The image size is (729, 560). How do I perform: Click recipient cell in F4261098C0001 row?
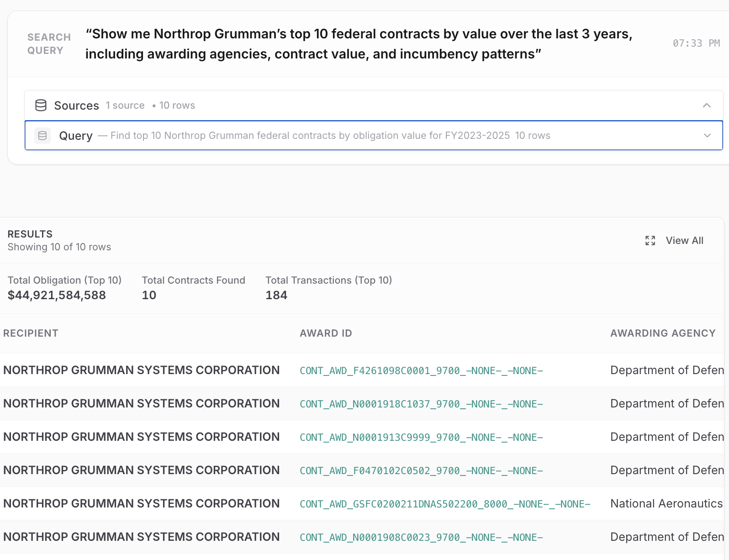[x=141, y=370]
